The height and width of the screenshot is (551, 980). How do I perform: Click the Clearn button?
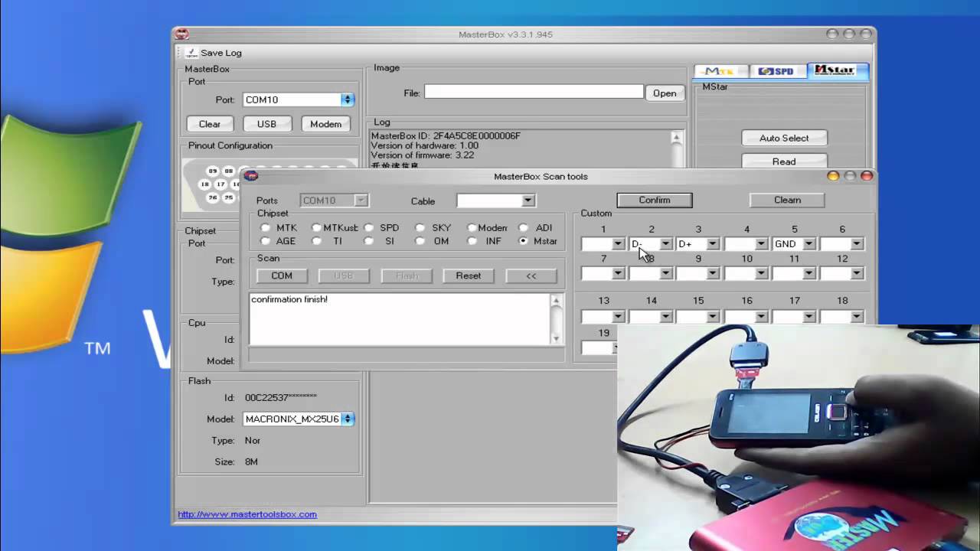[787, 200]
